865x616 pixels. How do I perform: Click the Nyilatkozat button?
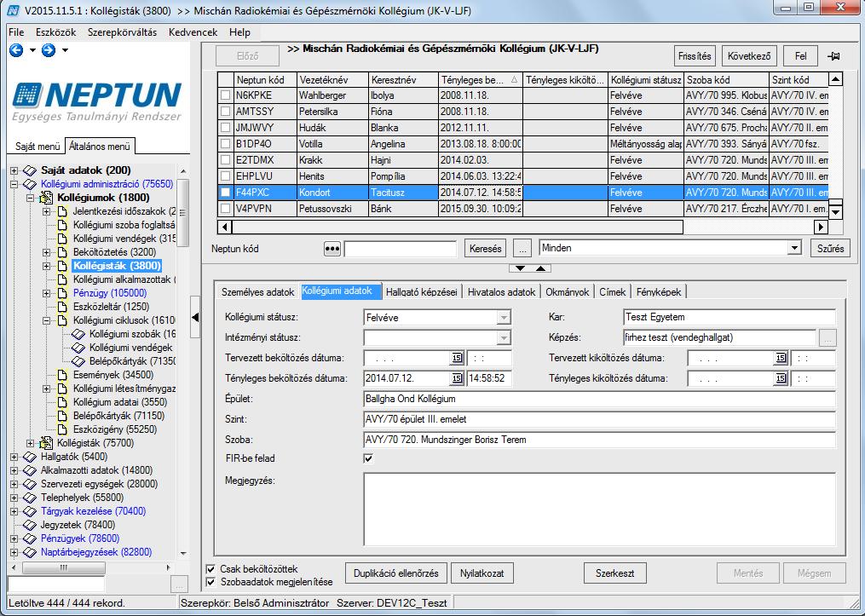(x=482, y=573)
